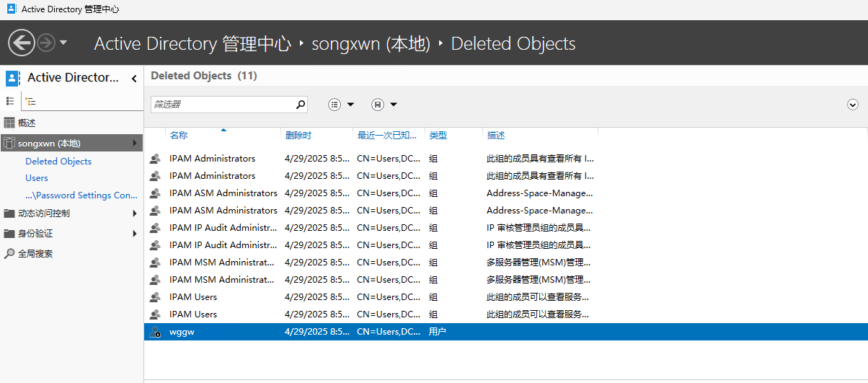The image size is (868, 383).
Task: Expand the 身份验证 folder
Action: click(x=135, y=234)
